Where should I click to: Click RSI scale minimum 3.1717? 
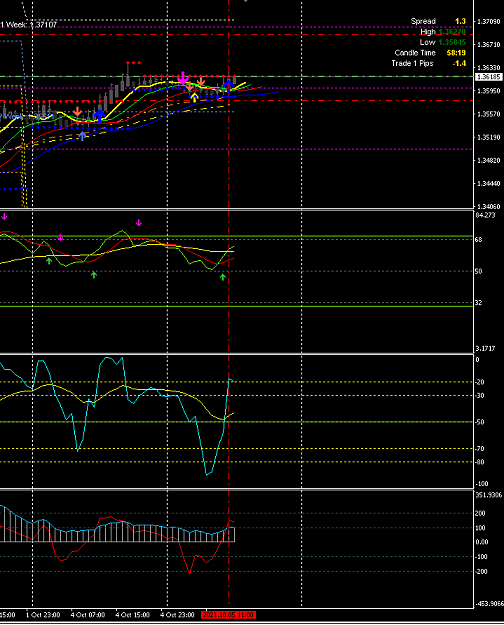(485, 348)
